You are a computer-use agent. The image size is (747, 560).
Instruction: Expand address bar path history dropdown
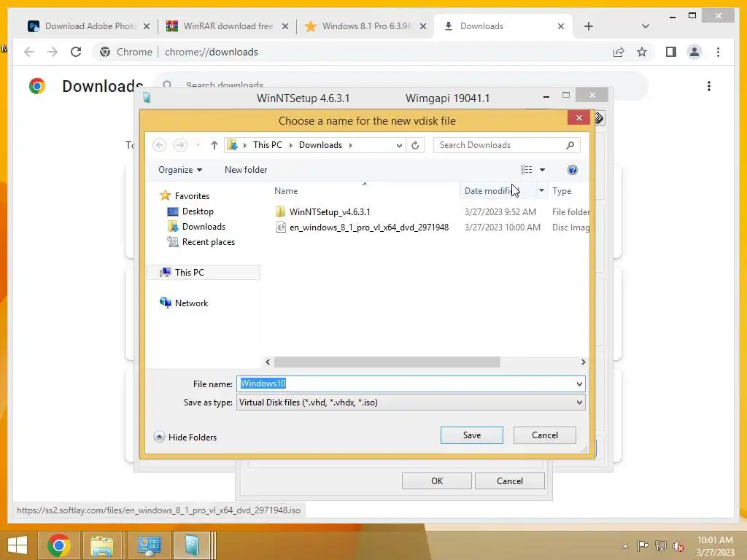pos(399,145)
